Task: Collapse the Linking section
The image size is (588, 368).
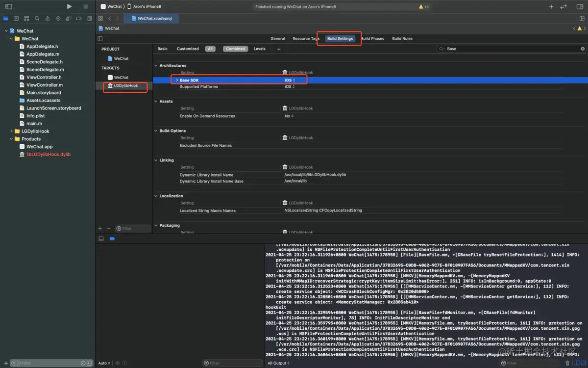Action: pyautogui.click(x=156, y=160)
